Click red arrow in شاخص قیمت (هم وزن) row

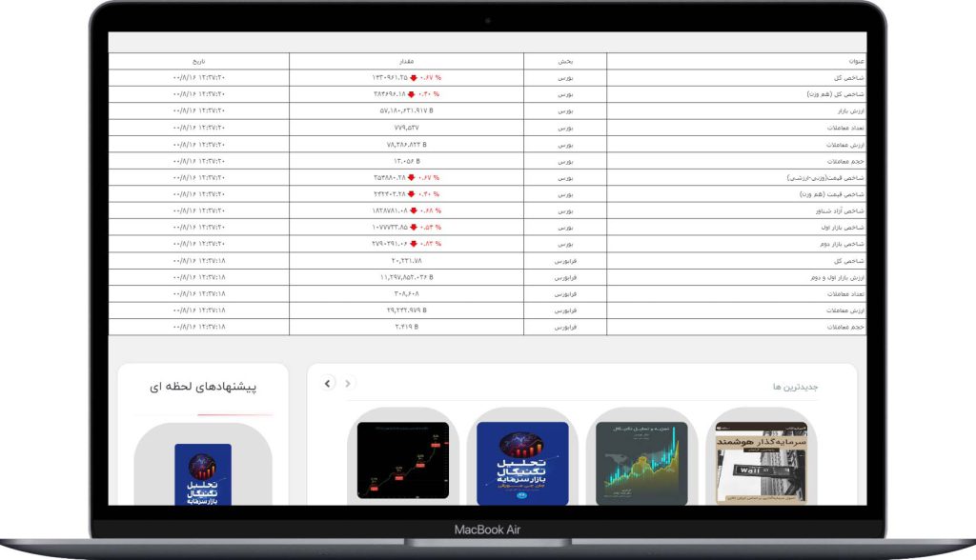[x=414, y=194]
